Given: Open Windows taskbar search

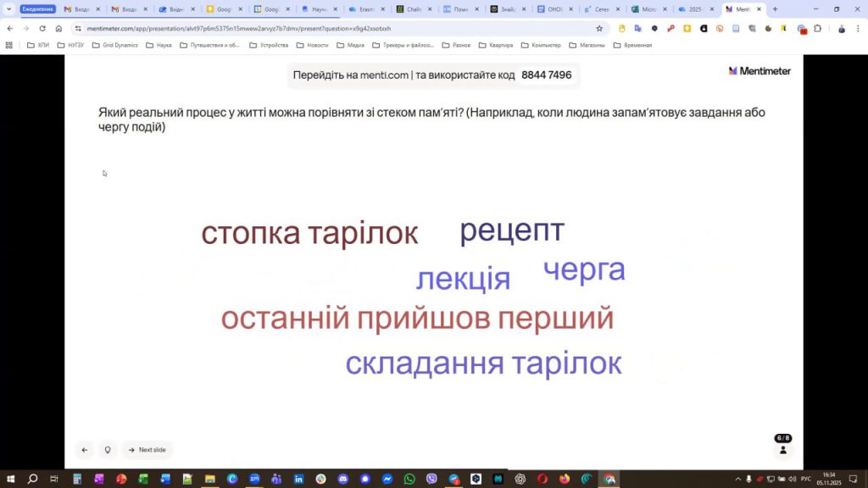Looking at the screenshot, I should pos(33,479).
